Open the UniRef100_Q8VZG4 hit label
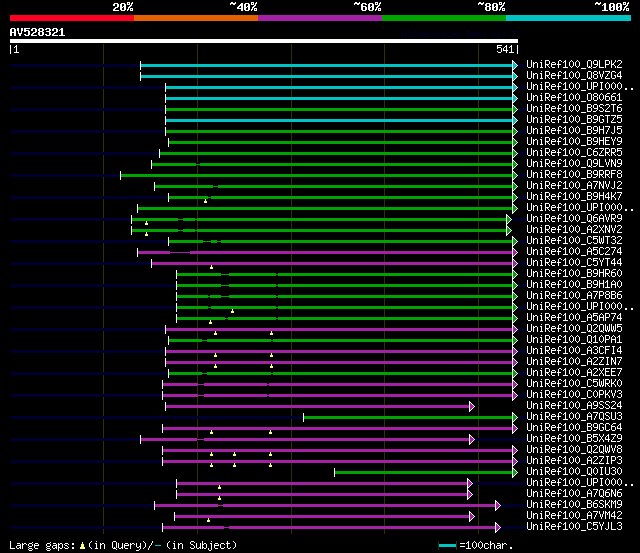640x553 pixels. click(574, 76)
